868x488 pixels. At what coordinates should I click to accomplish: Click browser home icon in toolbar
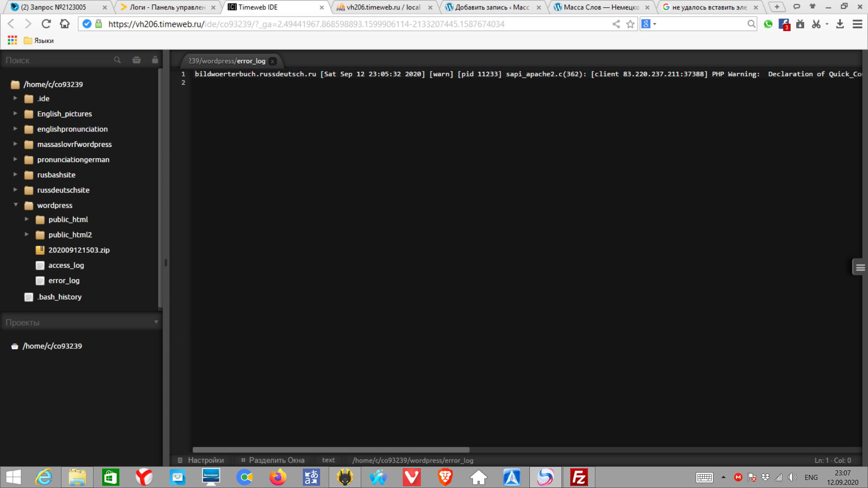pyautogui.click(x=65, y=24)
